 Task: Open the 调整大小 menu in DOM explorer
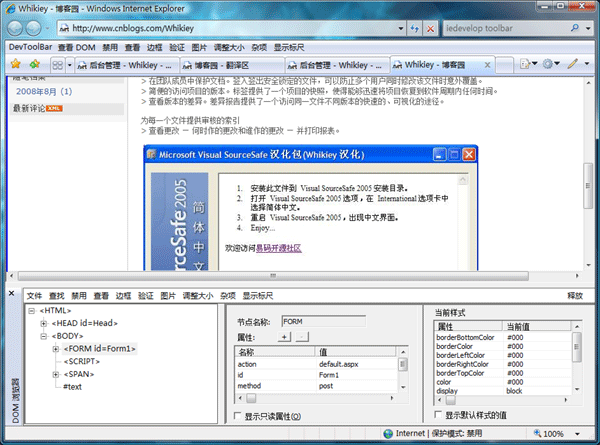coord(198,296)
